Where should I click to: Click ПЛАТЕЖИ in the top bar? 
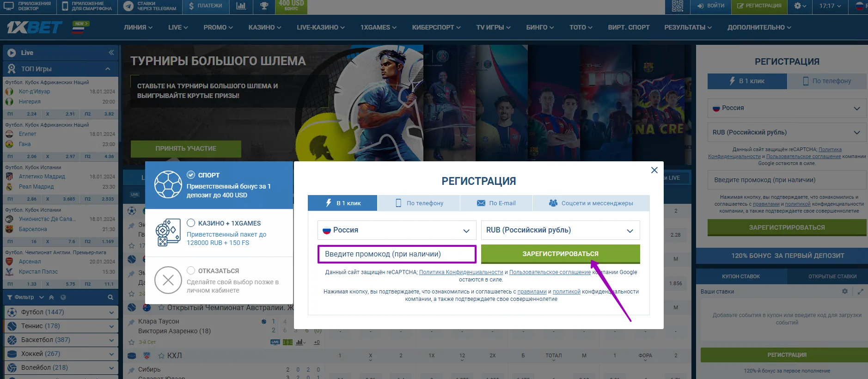205,6
